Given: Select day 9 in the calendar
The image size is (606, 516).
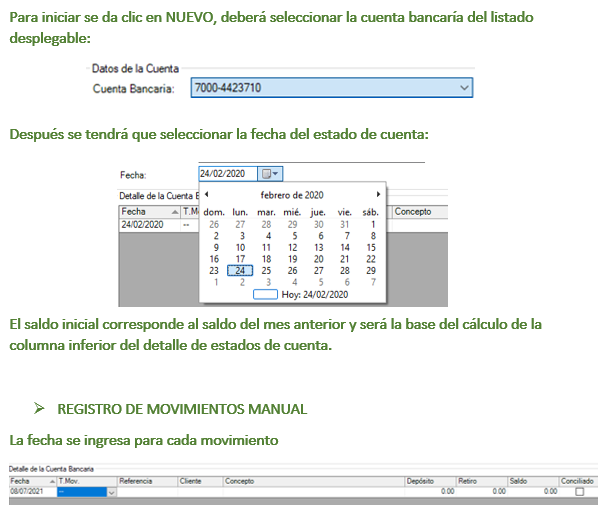Looking at the screenshot, I should pyautogui.click(x=216, y=247).
